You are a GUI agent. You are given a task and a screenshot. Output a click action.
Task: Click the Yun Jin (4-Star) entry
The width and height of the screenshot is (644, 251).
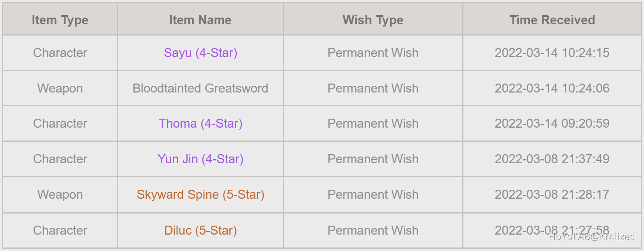click(x=200, y=159)
